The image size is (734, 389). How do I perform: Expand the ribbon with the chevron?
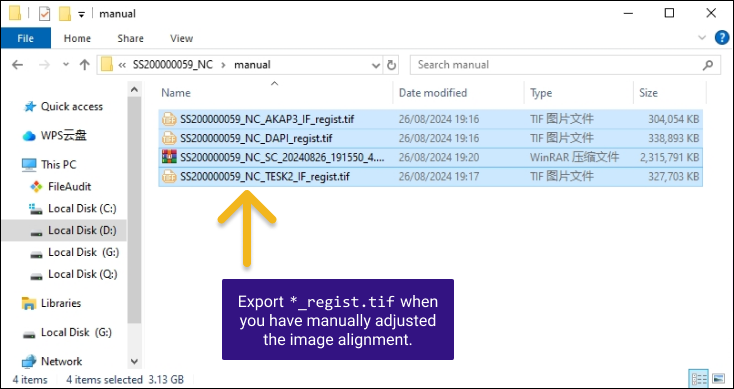(702, 38)
